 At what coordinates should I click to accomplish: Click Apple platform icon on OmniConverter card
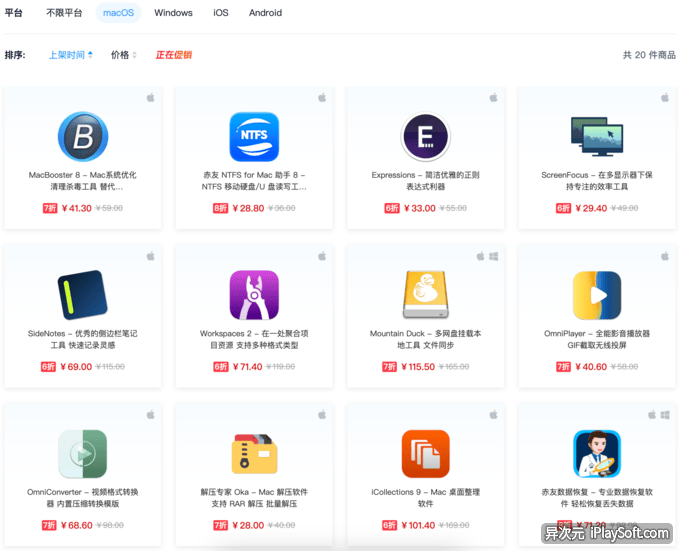150,415
